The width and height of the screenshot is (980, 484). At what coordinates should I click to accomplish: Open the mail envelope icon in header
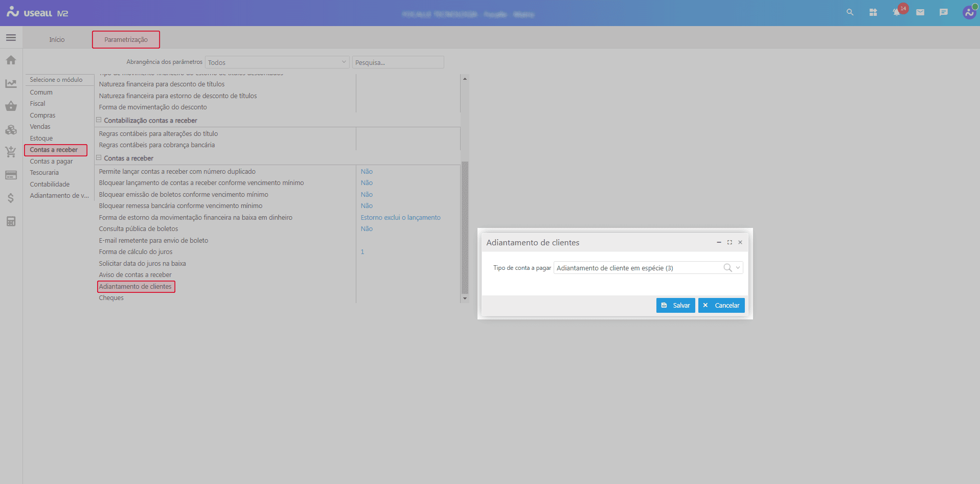920,12
